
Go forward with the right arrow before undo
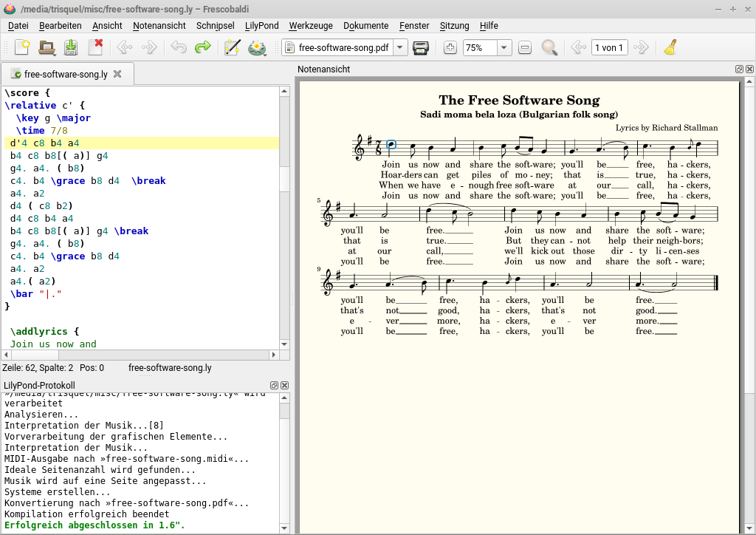tap(149, 47)
